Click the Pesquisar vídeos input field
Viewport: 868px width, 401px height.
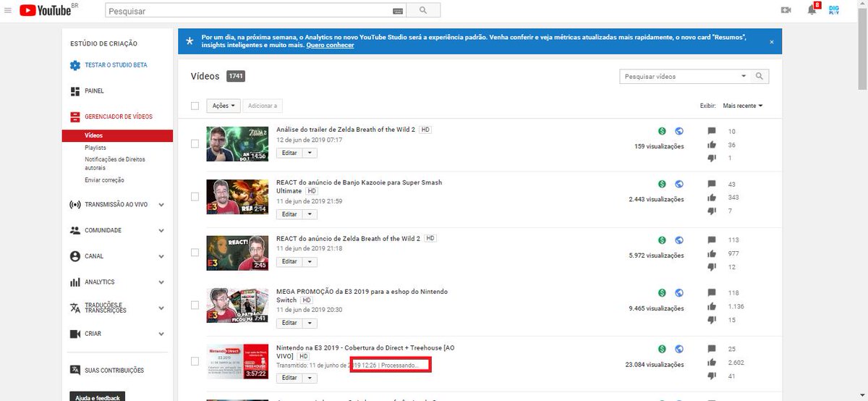coord(678,76)
